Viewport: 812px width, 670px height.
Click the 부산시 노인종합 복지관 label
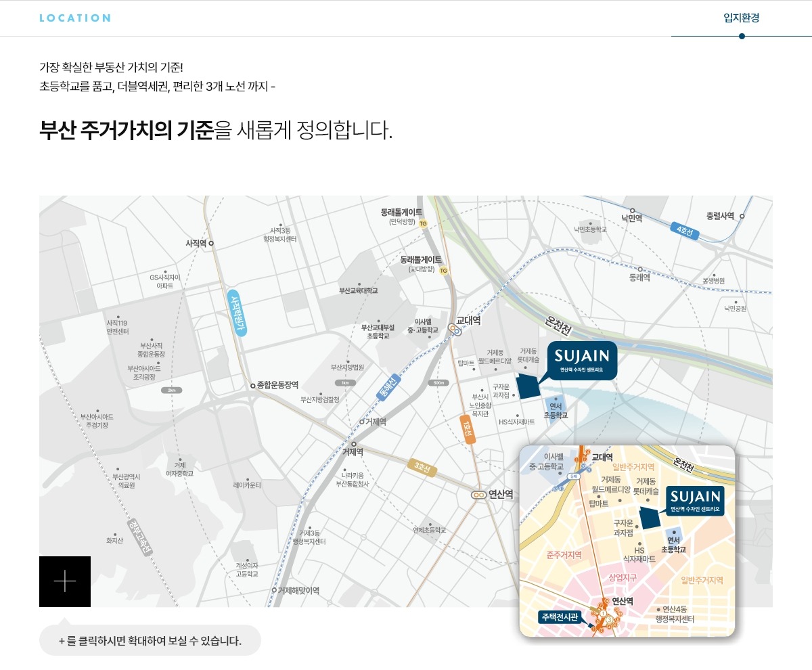point(480,405)
